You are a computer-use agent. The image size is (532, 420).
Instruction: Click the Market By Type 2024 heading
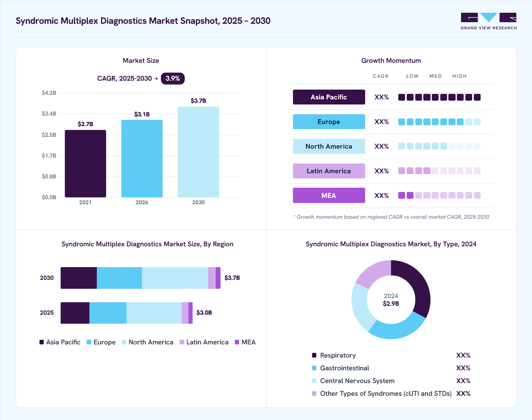coord(391,244)
